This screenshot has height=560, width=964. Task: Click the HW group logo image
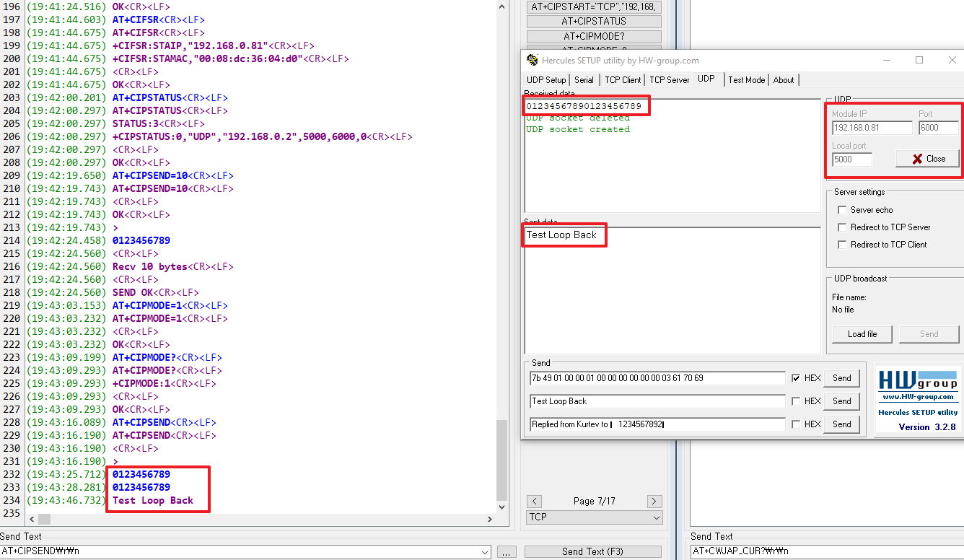pyautogui.click(x=917, y=380)
